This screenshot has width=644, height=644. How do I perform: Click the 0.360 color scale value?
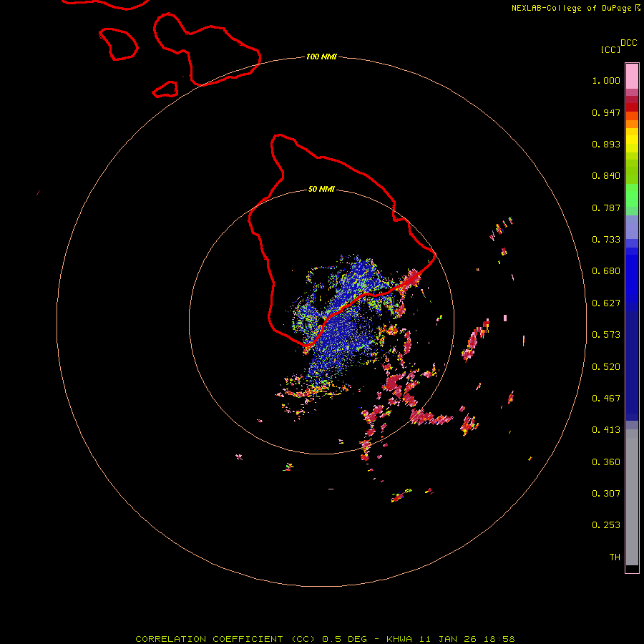tap(606, 462)
